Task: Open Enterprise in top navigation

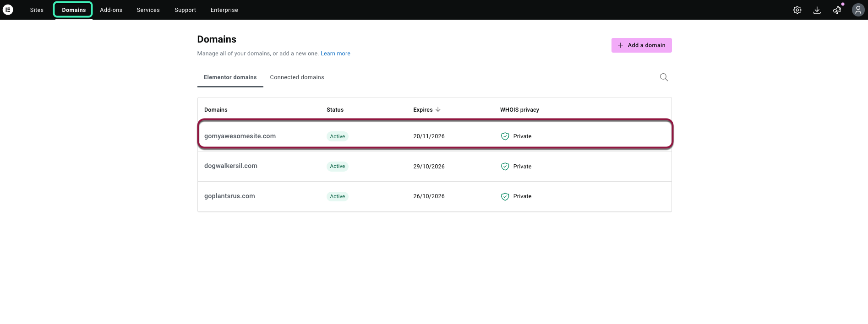Action: click(x=224, y=10)
